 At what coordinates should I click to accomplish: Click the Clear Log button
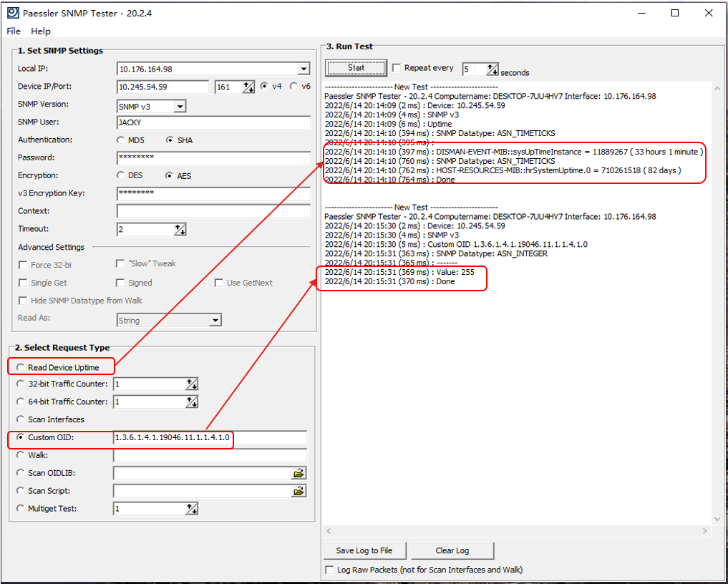click(452, 550)
